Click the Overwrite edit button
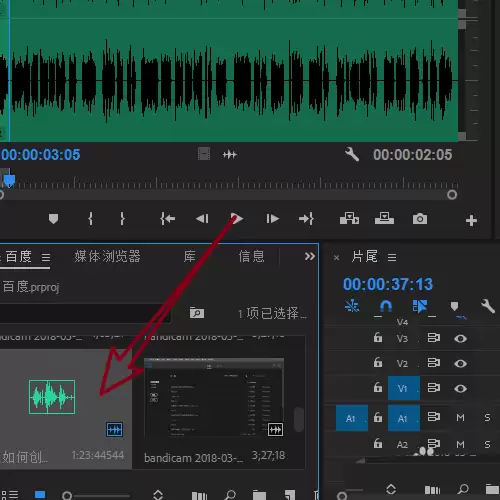Screen dimensions: 500x500 [384, 219]
